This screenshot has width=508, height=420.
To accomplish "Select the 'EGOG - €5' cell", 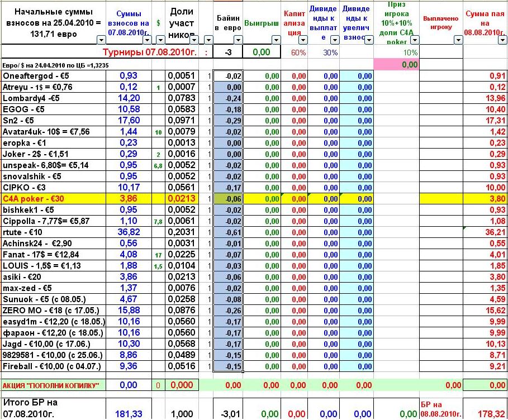I will tap(54, 109).
